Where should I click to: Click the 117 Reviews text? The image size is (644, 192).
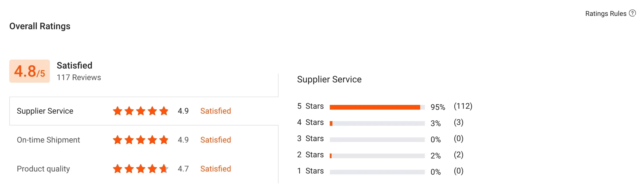click(79, 77)
